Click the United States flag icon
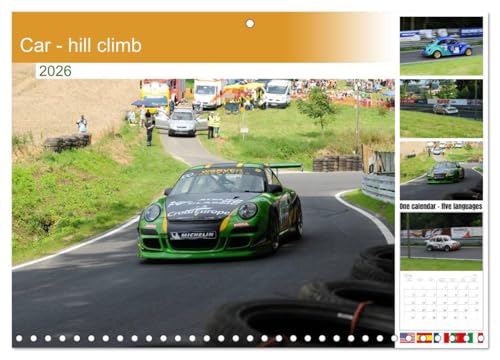This screenshot has width=500, height=360. click(407, 338)
